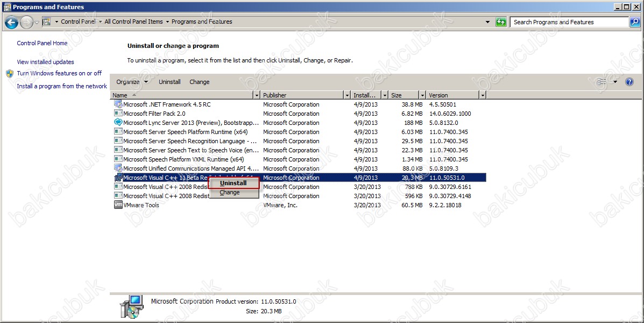The width and height of the screenshot is (644, 323).
Task: Select VMware Tools name text
Action: (141, 205)
